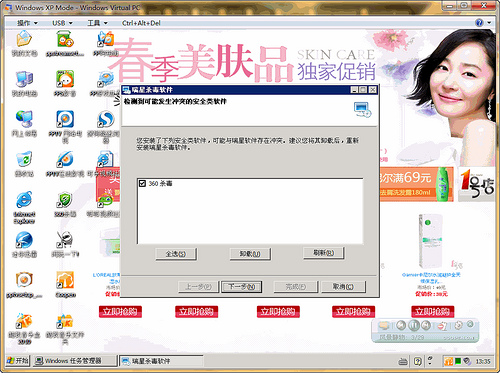
Task: Click the 刷新(R) refresh button
Action: [x=324, y=253]
